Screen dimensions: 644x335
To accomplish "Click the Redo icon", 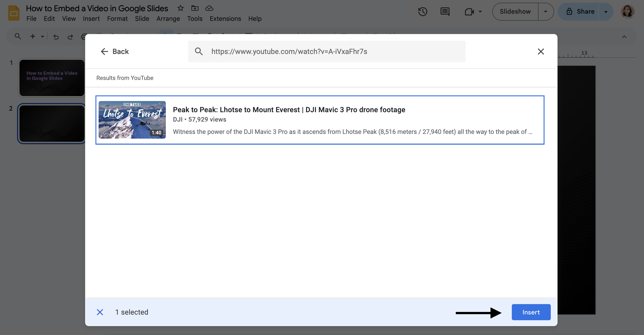I will coord(70,37).
